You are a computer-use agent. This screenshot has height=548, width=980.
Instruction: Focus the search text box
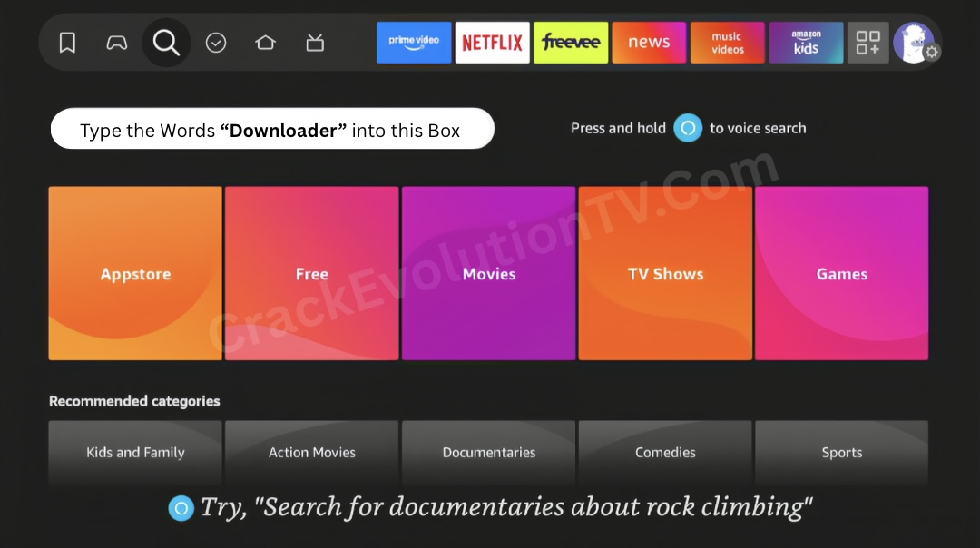click(x=272, y=129)
